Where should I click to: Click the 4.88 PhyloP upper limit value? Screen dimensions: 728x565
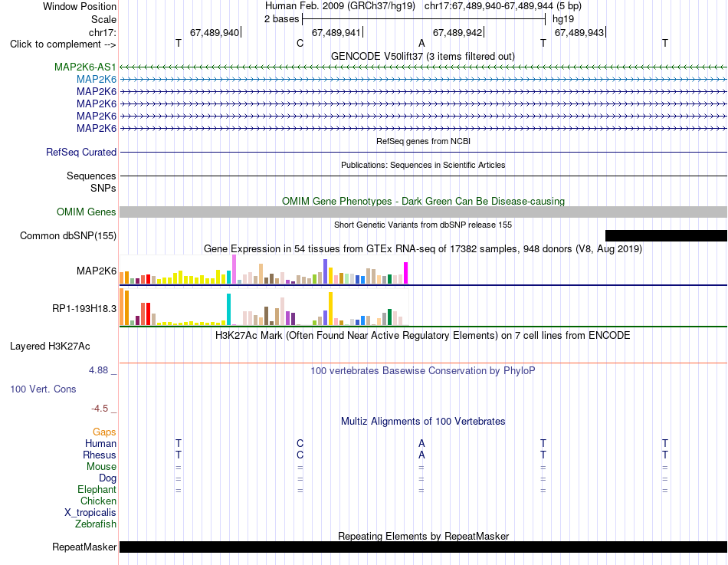coord(98,370)
